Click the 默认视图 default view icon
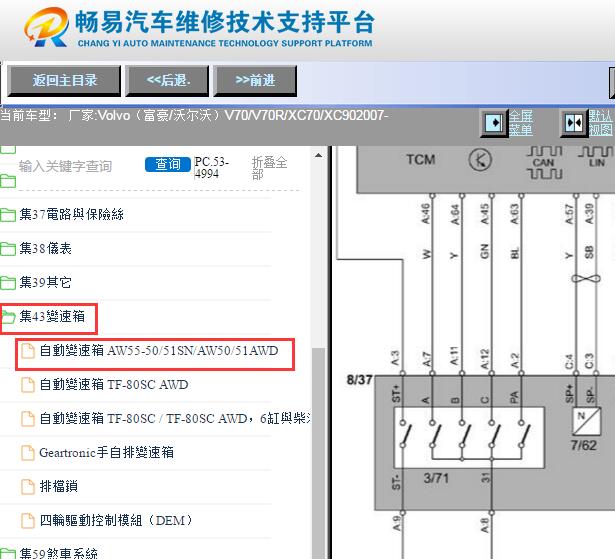The height and width of the screenshot is (559, 615). [574, 123]
